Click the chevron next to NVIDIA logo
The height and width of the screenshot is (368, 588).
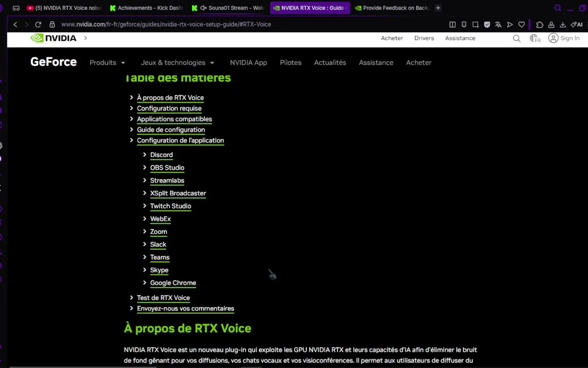pos(86,38)
